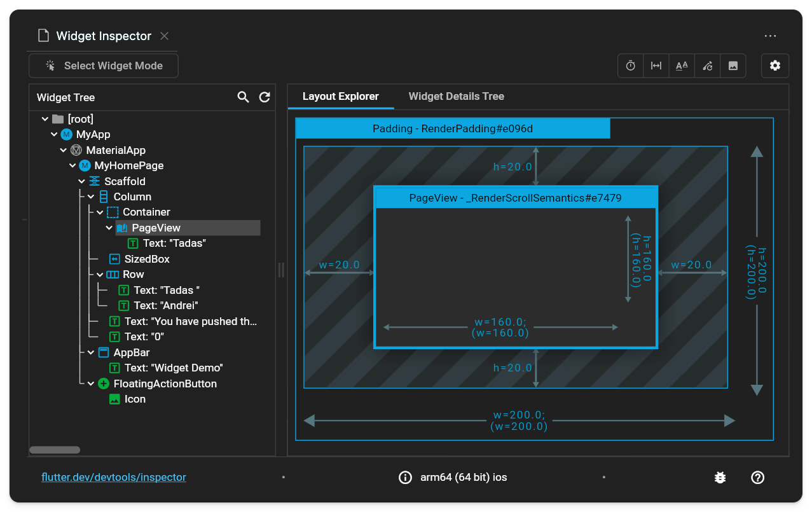Click the Row layout icon
The width and height of the screenshot is (812, 512).
pos(113,275)
